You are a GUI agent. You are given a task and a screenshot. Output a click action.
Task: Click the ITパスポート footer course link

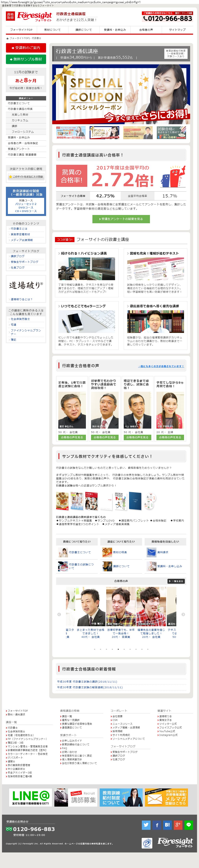[15, 758]
